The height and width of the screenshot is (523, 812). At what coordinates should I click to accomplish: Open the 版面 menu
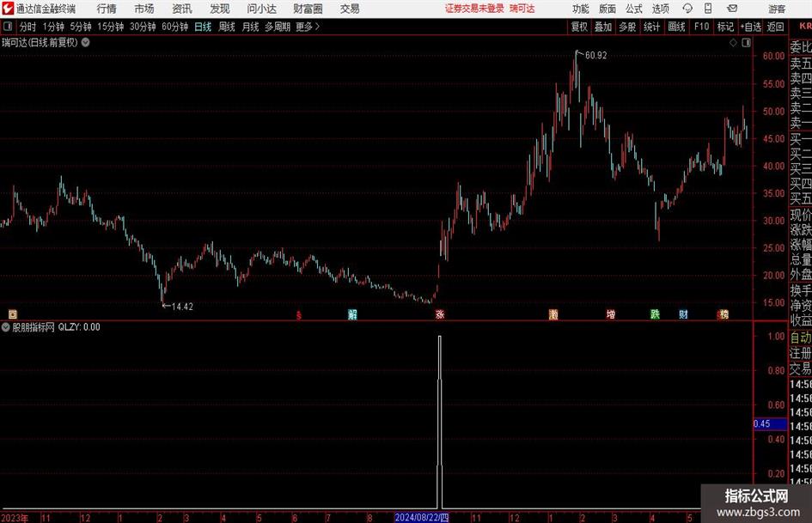point(607,9)
